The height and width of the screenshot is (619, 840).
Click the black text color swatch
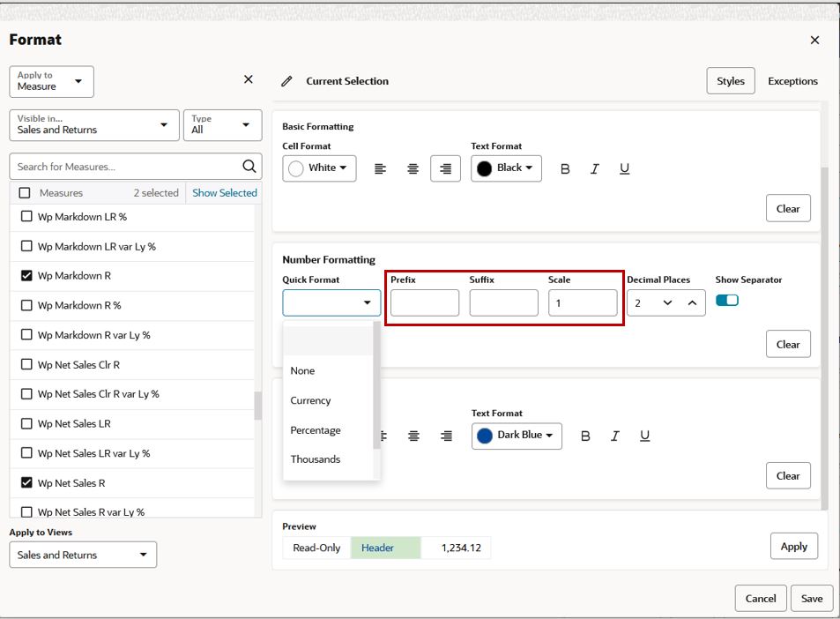484,168
